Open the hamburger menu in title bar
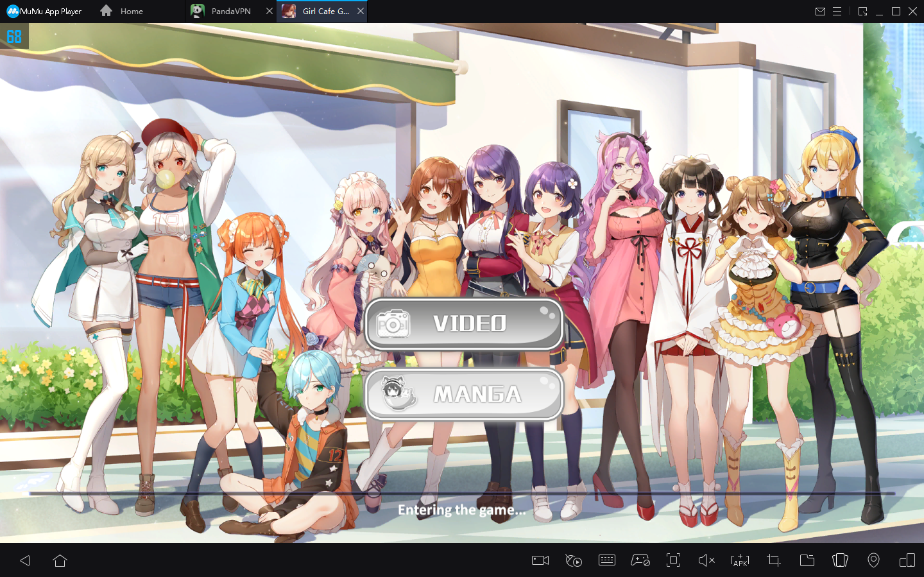Viewport: 924px width, 577px height. coord(837,11)
